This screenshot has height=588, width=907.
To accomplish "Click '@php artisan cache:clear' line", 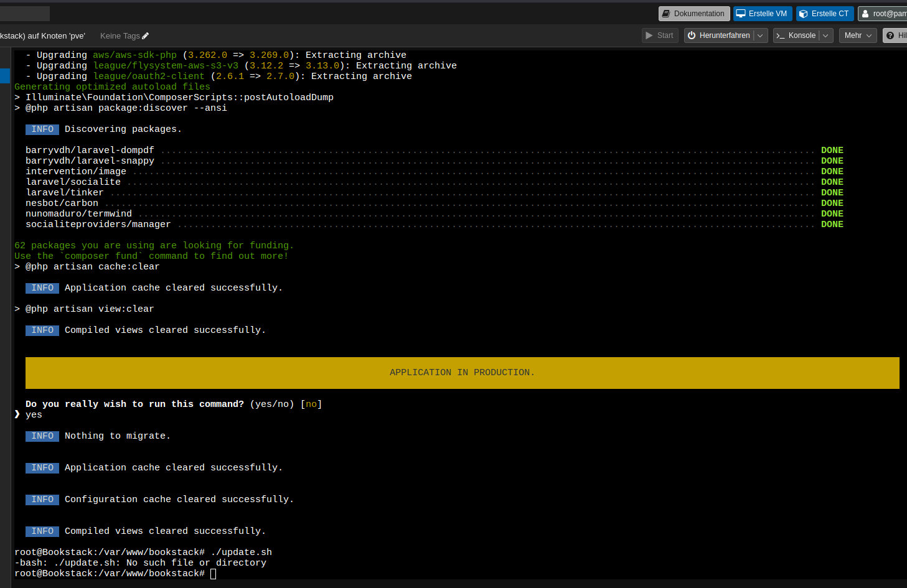I will [87, 267].
